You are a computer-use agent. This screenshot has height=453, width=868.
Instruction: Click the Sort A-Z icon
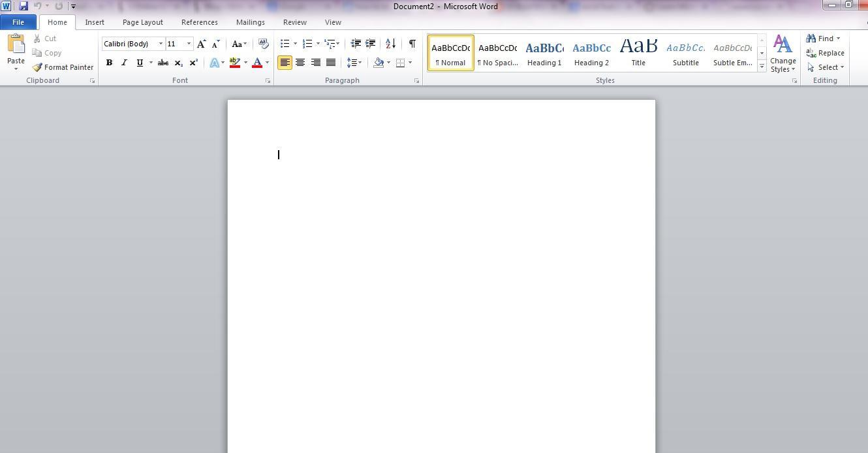[390, 44]
